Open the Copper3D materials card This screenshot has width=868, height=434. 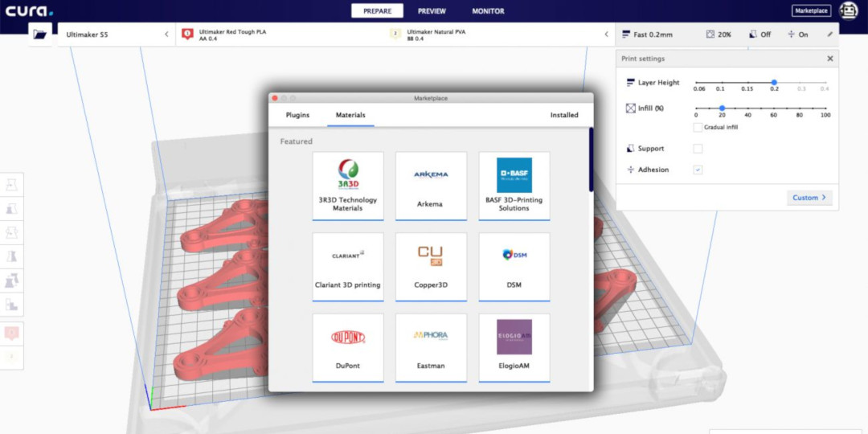pyautogui.click(x=431, y=268)
